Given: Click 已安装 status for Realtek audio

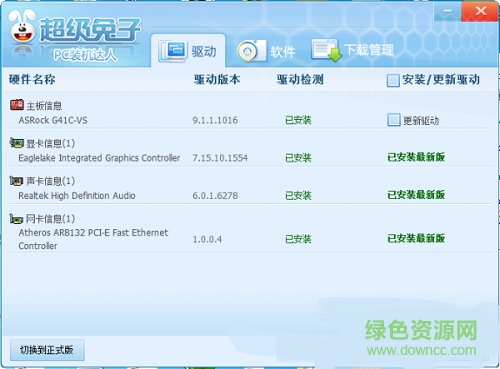Looking at the screenshot, I should 298,195.
